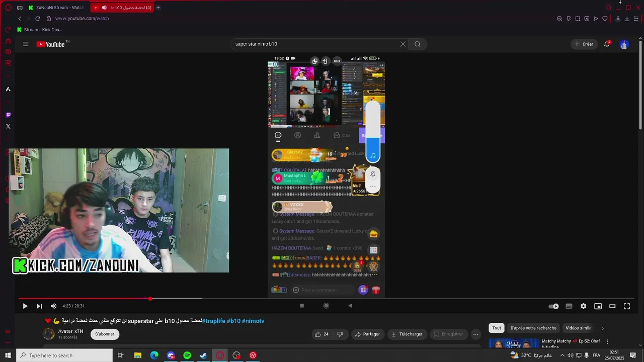Screen dimensions: 644x362
Task: Switch to the active YouTube video tab
Action: [x=122, y=8]
